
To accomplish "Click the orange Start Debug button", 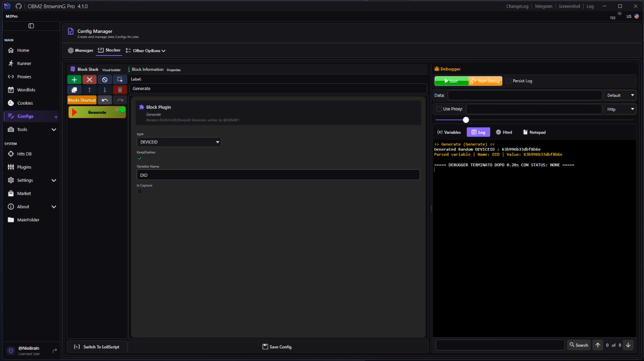I will click(485, 81).
